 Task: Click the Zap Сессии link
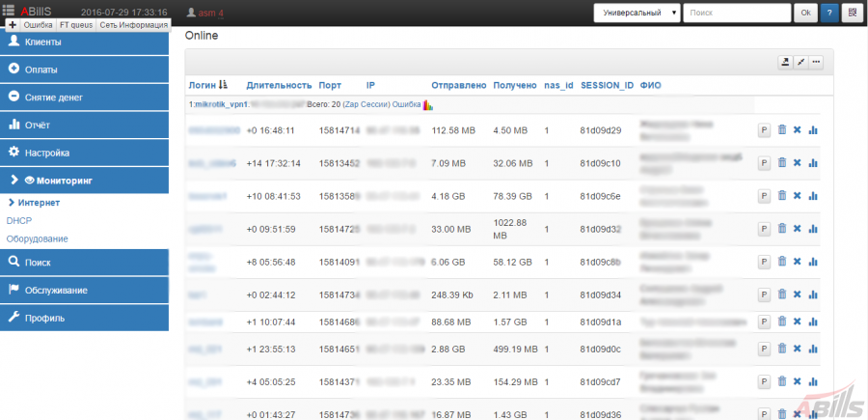click(366, 104)
